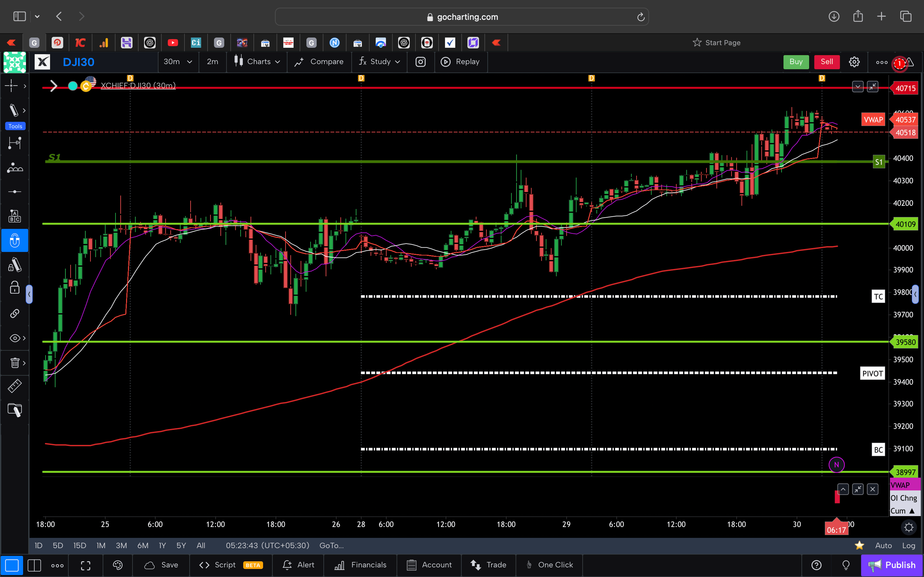Screen dimensions: 924x577
Task: Select the XABCD pattern tool
Action: pos(15,168)
